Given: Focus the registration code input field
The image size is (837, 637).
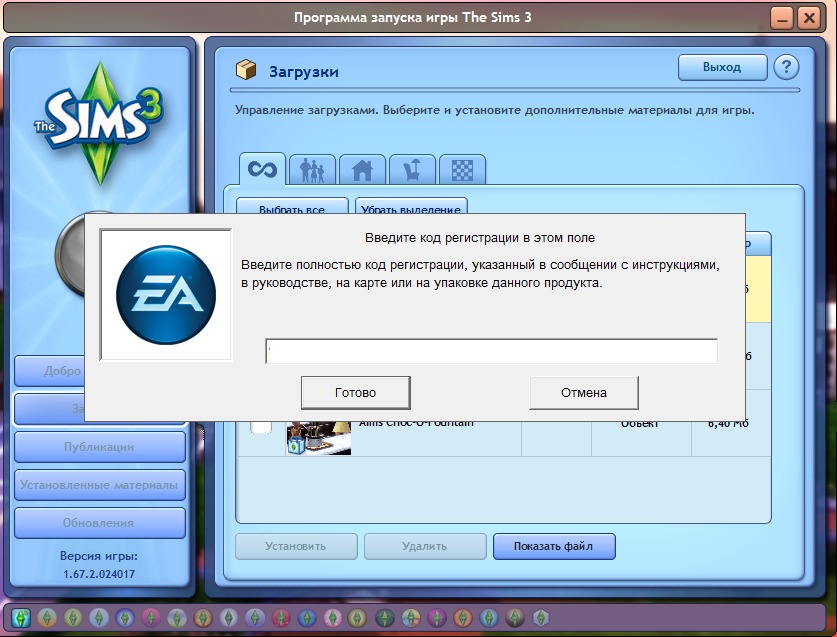Looking at the screenshot, I should (x=491, y=351).
